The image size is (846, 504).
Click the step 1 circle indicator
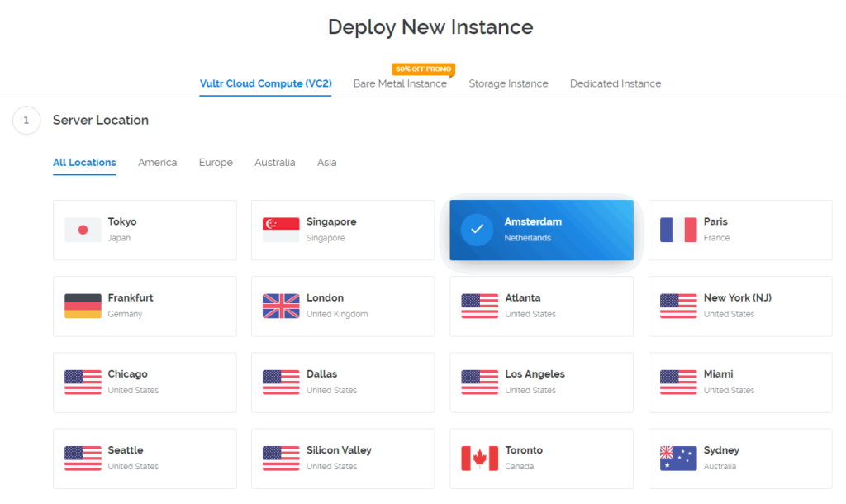(x=26, y=121)
